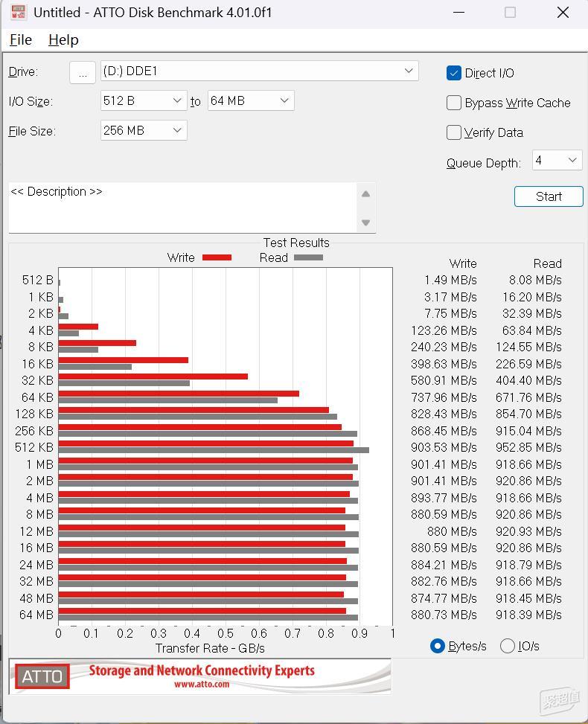Click the description scroll up arrow
This screenshot has width=588, height=724.
[x=366, y=194]
